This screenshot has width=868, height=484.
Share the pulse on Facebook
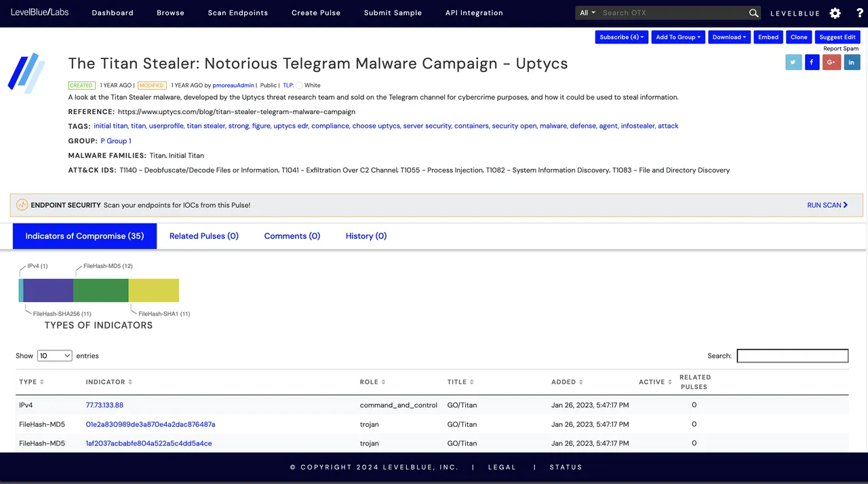point(812,62)
